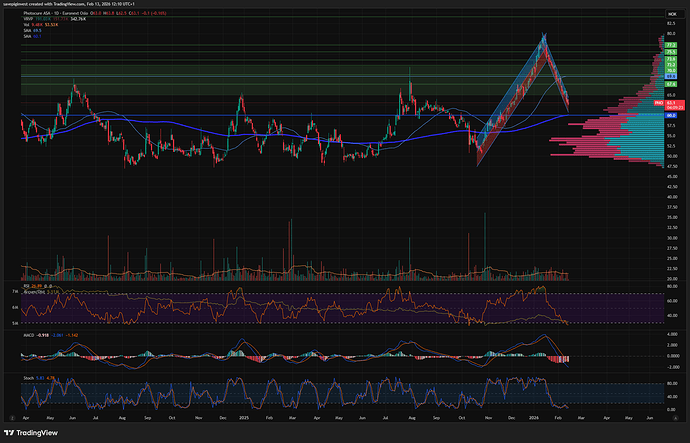Click the green 67.6 price level tag
This screenshot has width=690, height=443.
(x=672, y=85)
